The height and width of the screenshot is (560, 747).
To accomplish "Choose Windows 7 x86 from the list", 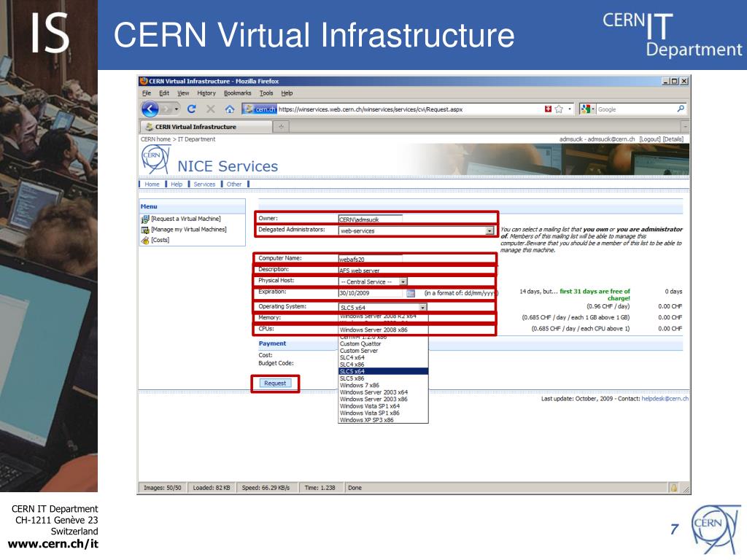I will click(x=360, y=385).
